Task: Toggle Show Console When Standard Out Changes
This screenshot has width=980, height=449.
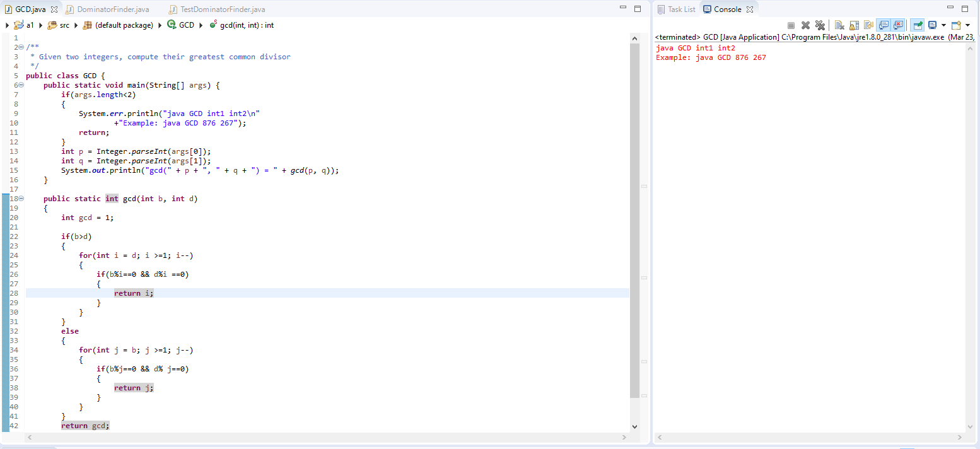Action: (x=884, y=25)
